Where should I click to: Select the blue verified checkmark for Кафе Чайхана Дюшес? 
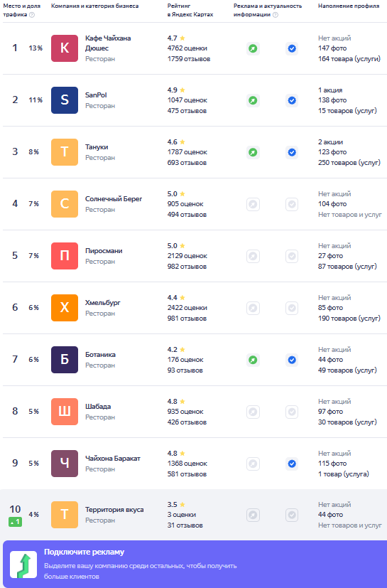pyautogui.click(x=292, y=48)
